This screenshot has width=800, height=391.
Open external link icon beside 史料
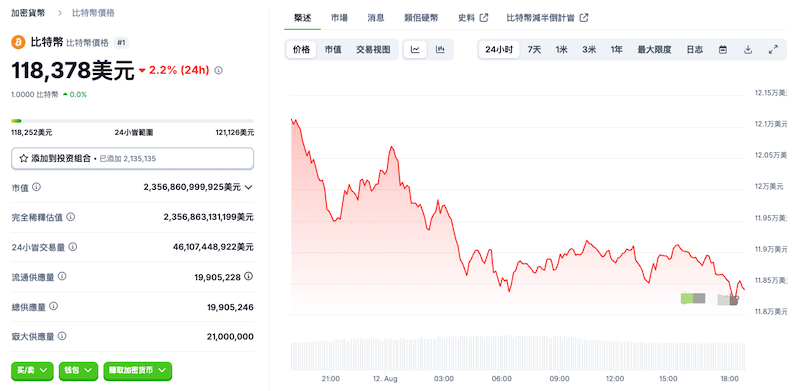(484, 18)
